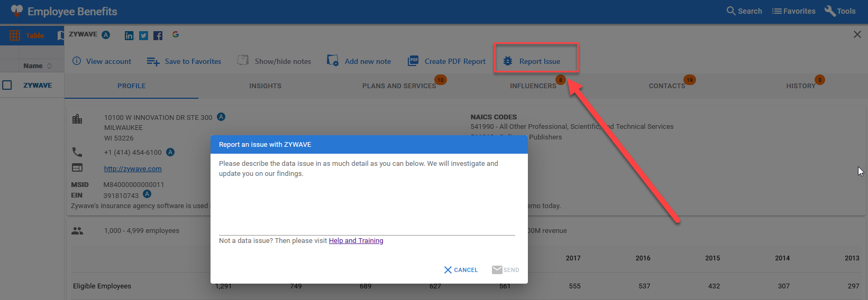Open ZYWAVE Twitter profile icon
This screenshot has width=868, height=300.
click(x=143, y=35)
